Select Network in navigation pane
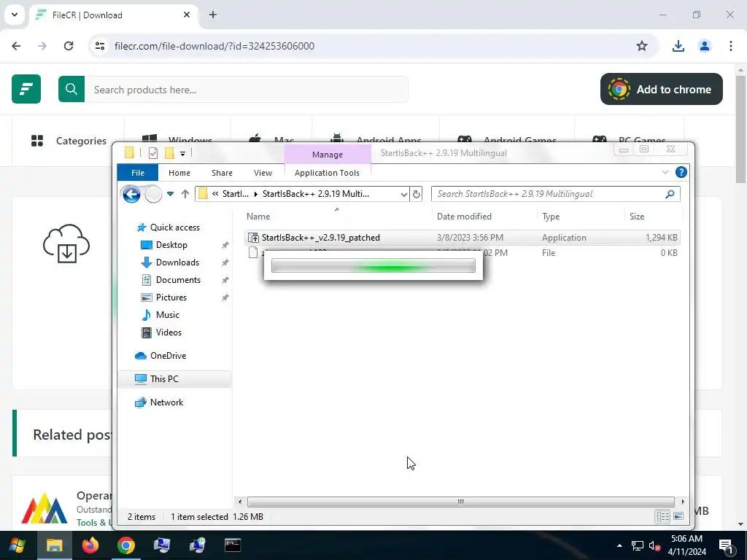The image size is (747, 560). (166, 402)
